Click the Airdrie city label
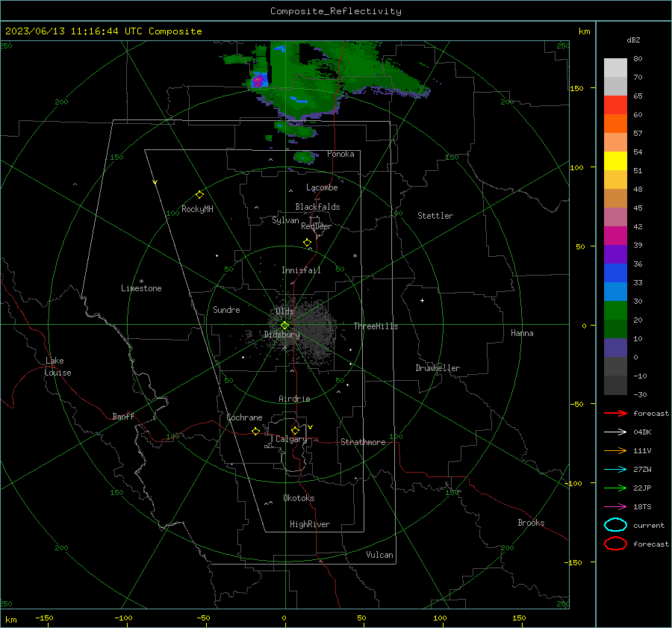This screenshot has height=628, width=672. click(294, 399)
